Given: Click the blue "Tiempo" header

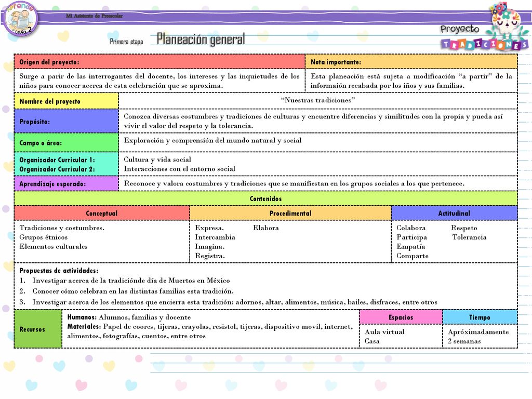Looking at the screenshot, I should coord(480,317).
